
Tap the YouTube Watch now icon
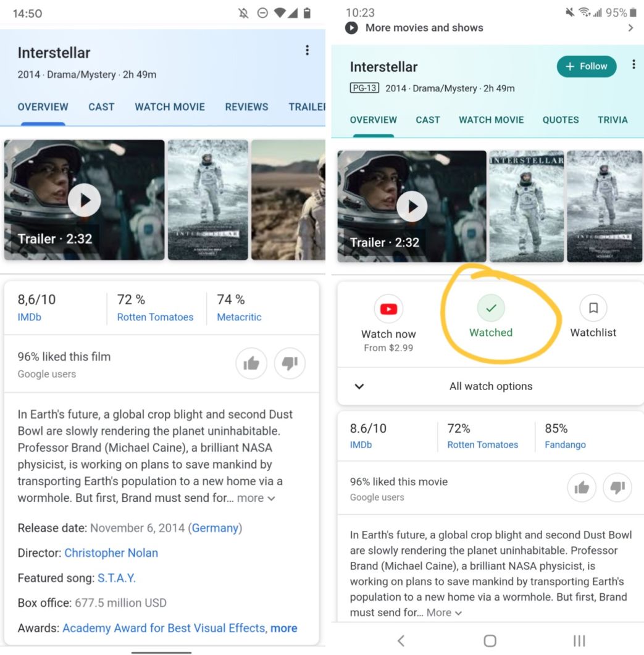[x=388, y=309]
